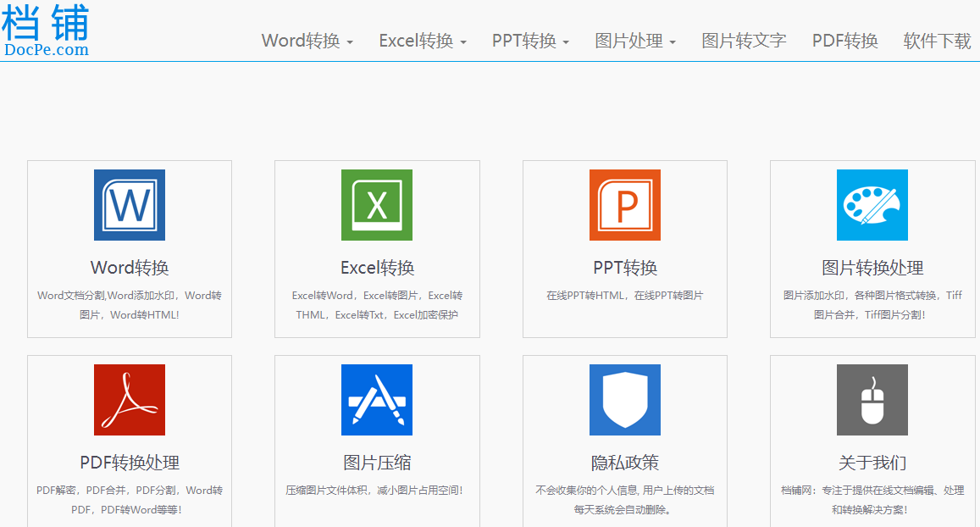The image size is (980, 527).
Task: Click the red Adobe PDF icon
Action: [130, 400]
